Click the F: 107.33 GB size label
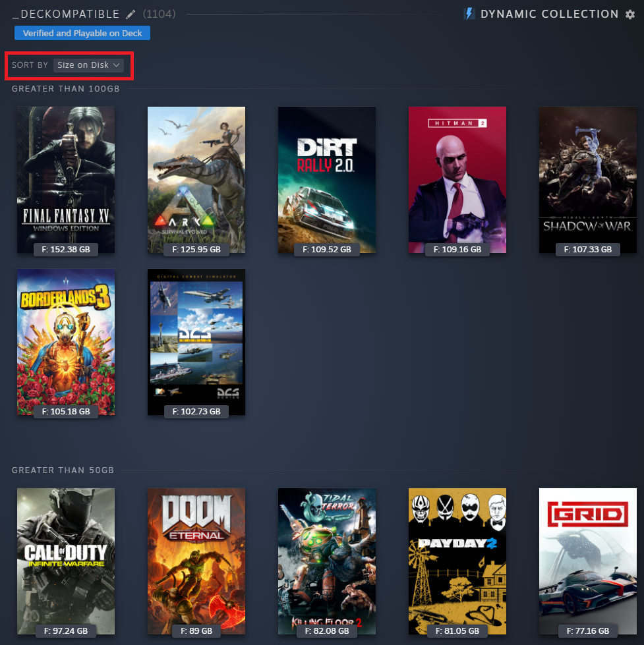 (x=587, y=249)
